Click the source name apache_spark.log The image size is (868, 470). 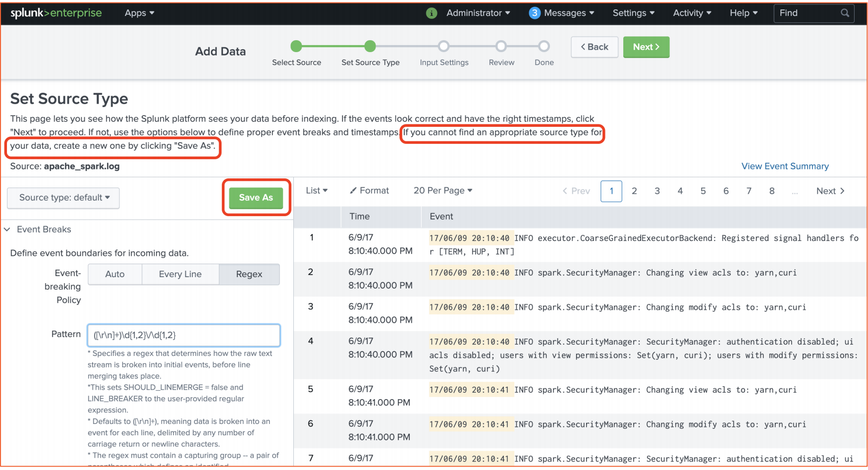82,166
